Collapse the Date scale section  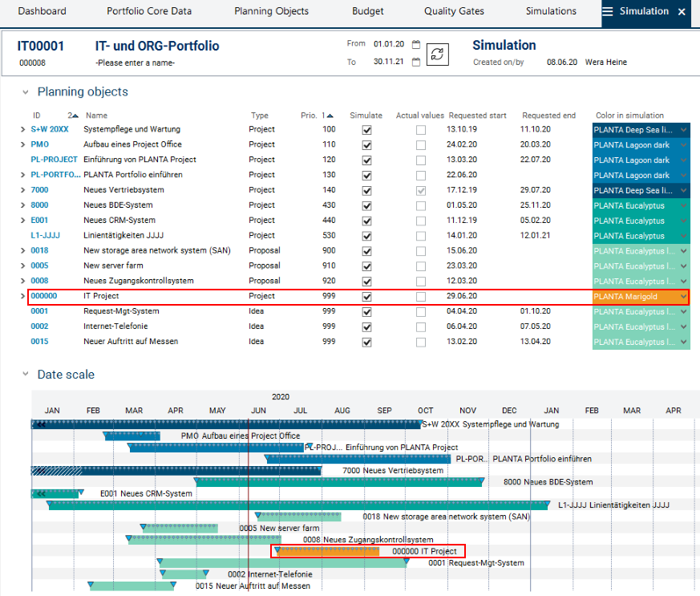click(26, 375)
